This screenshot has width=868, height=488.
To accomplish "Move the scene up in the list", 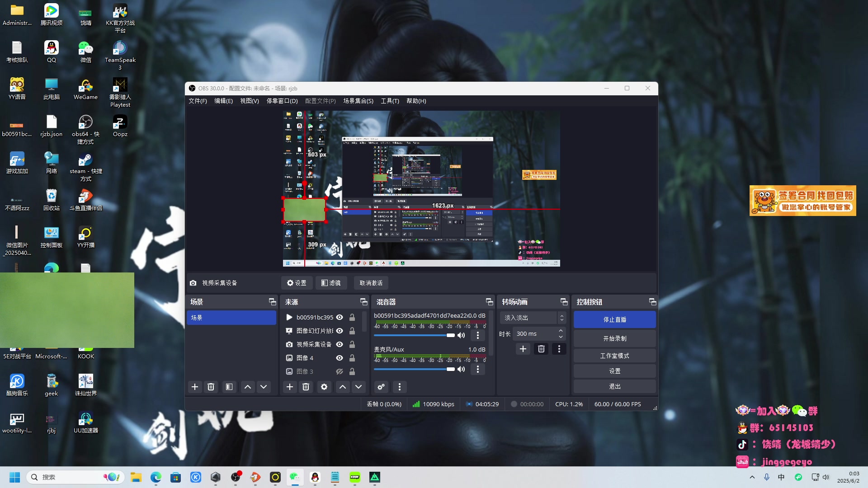I will pyautogui.click(x=248, y=387).
